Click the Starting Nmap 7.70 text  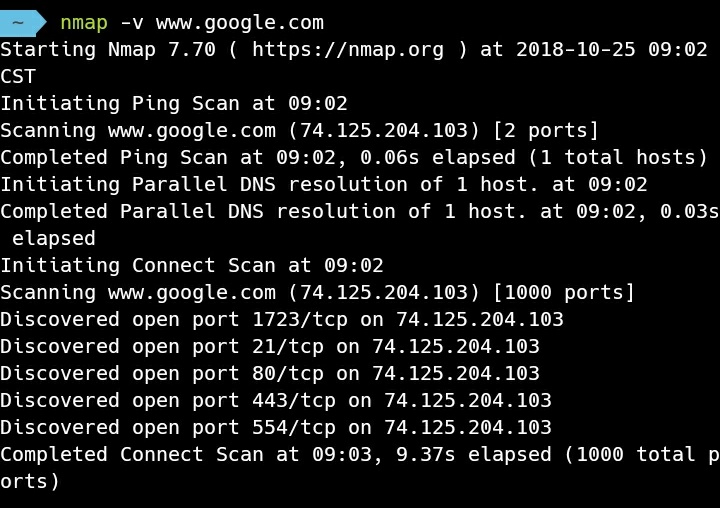pyautogui.click(x=108, y=50)
